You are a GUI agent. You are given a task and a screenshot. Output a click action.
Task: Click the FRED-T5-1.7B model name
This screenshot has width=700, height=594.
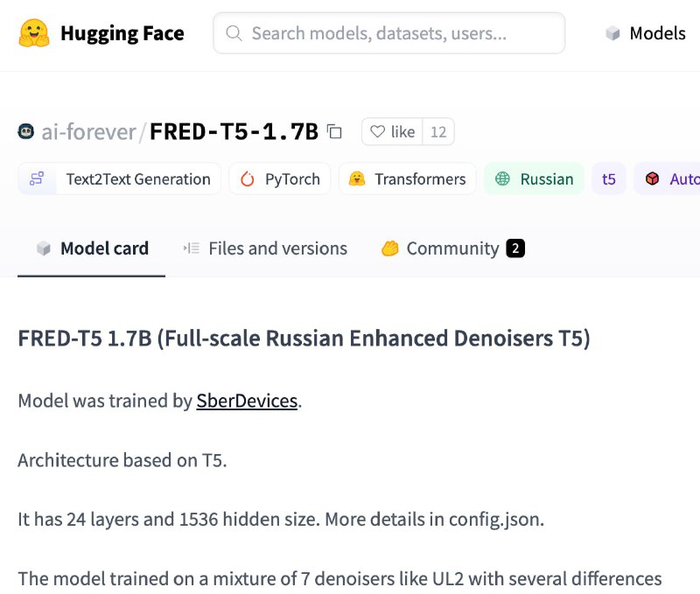coord(234,131)
